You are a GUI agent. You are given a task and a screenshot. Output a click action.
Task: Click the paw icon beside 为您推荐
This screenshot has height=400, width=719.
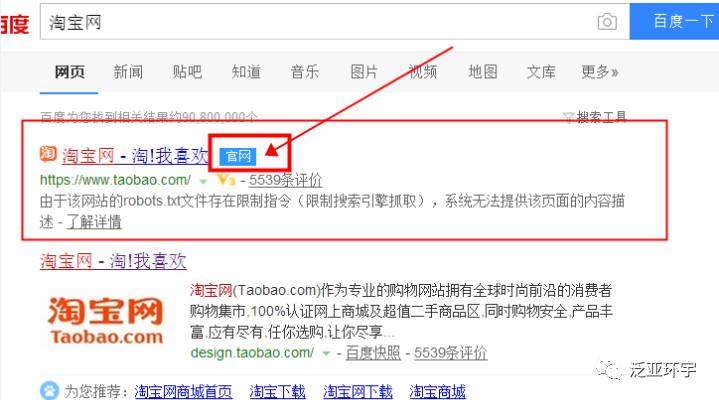(49, 391)
